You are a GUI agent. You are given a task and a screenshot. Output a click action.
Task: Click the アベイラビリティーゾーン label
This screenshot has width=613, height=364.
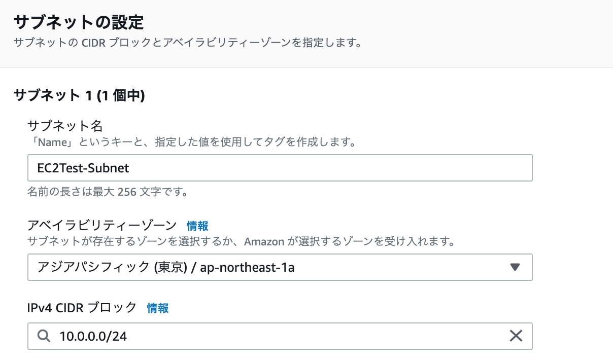tap(103, 225)
